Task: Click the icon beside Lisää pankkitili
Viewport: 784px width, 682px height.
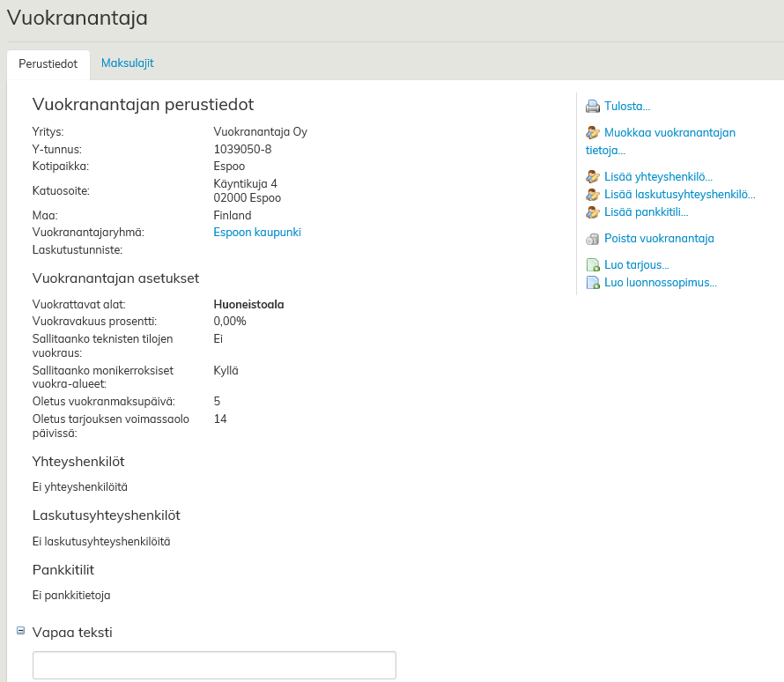Action: (x=593, y=212)
